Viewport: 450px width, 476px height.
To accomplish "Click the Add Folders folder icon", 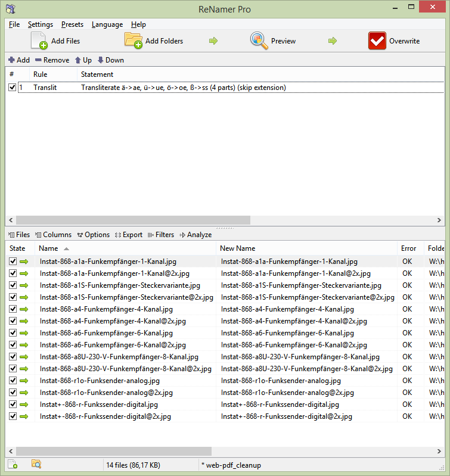I will tap(134, 41).
